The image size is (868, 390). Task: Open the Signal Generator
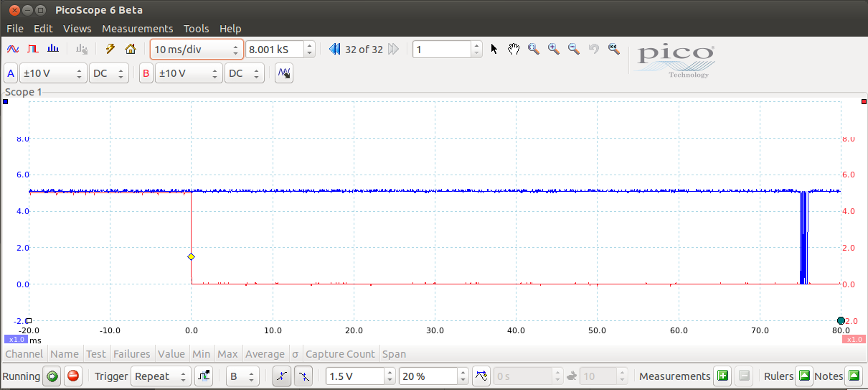coord(82,50)
